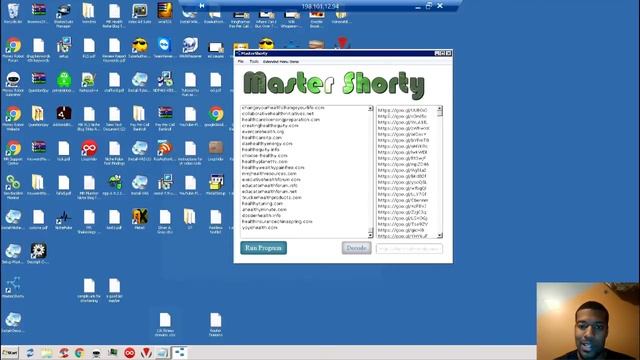Click the short URL list scrollbar thumb

pyautogui.click(x=440, y=114)
